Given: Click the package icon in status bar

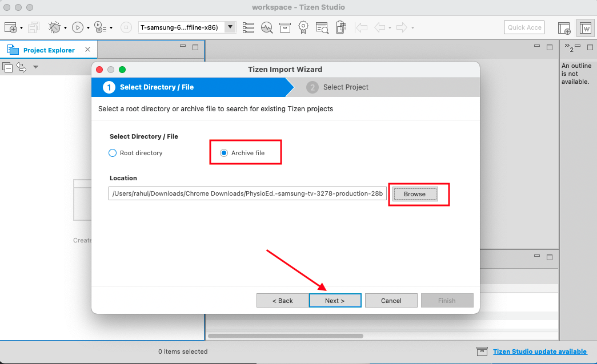Looking at the screenshot, I should point(482,351).
